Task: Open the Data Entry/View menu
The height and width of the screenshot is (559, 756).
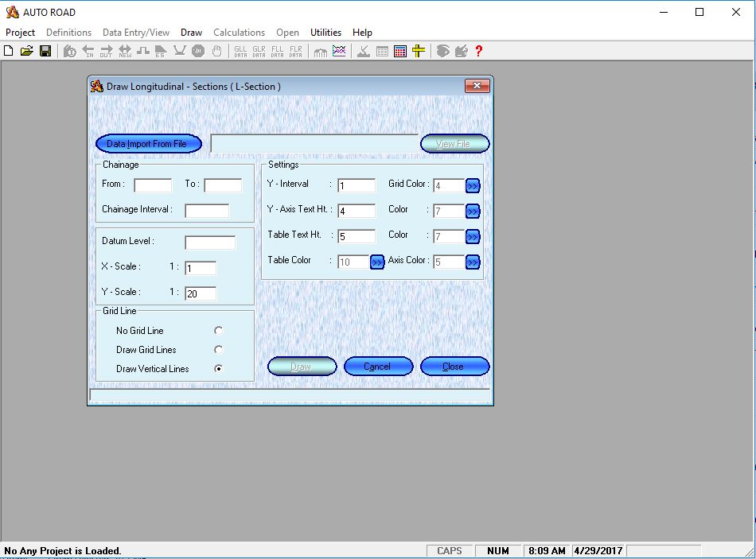Action: click(x=136, y=33)
